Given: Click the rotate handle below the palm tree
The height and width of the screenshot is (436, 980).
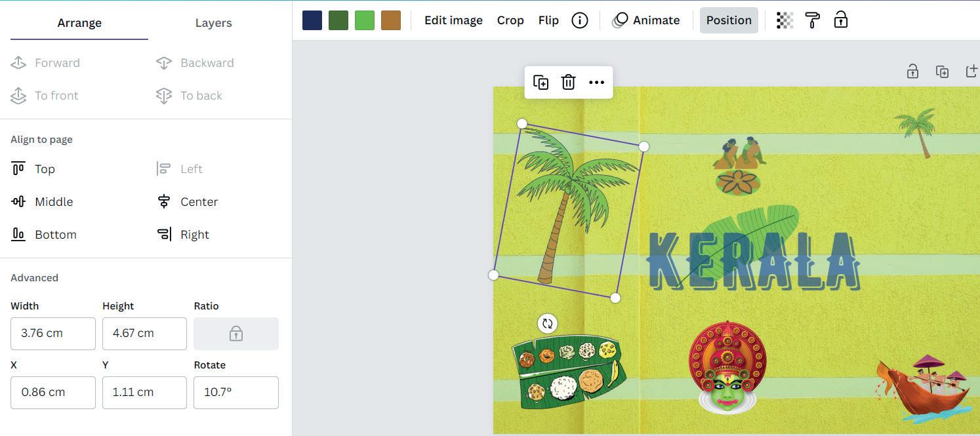Looking at the screenshot, I should point(548,323).
